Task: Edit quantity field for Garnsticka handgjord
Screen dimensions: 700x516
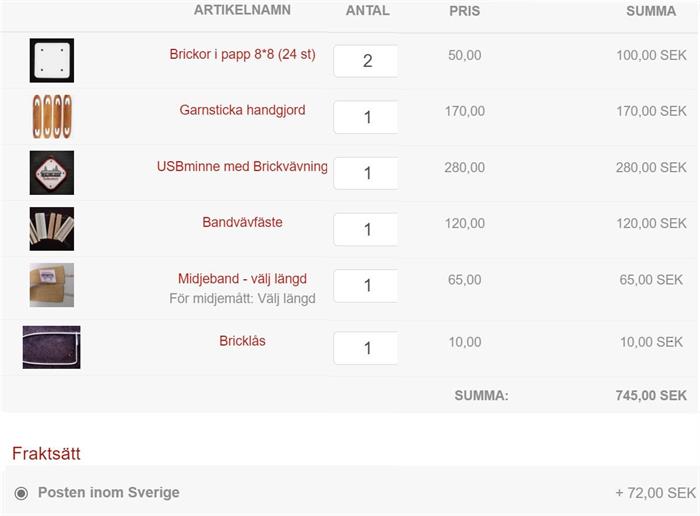Action: click(x=366, y=117)
